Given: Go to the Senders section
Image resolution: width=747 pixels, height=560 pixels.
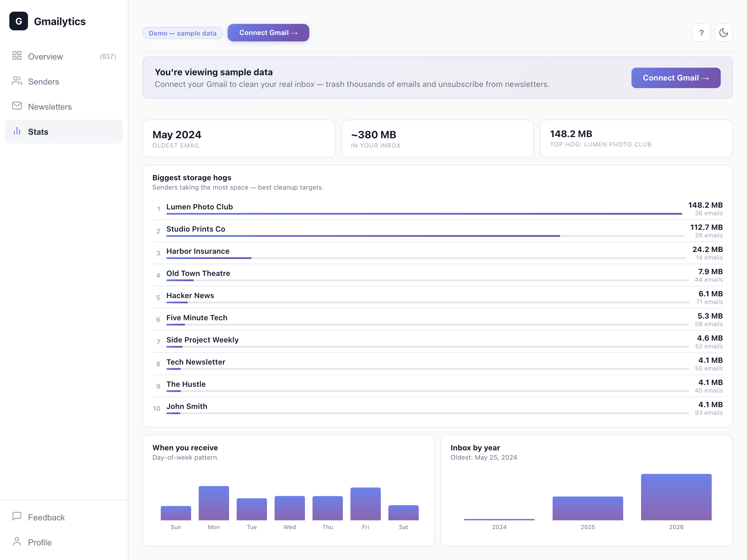Looking at the screenshot, I should [64, 81].
